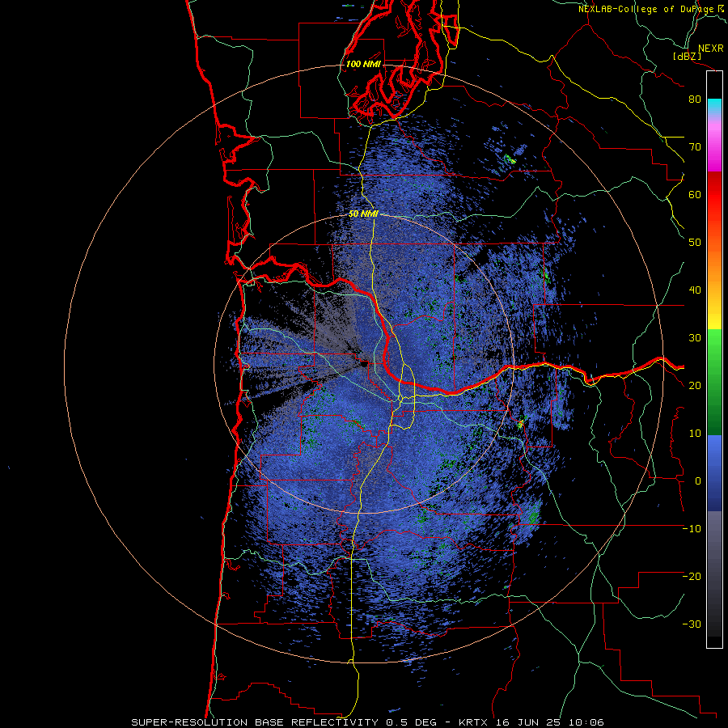Click "SUPER-RESOLUTION BASE REFLECTIVITY" in the caption

(255, 722)
